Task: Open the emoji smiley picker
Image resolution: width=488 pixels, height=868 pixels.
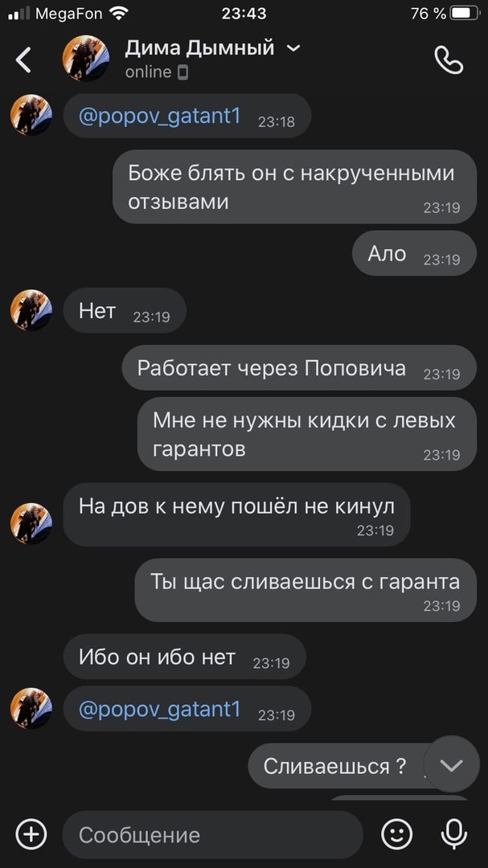Action: pyautogui.click(x=397, y=834)
